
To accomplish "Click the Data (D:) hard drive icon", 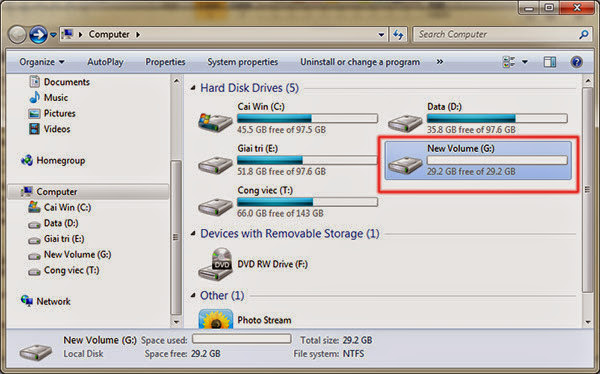I will pyautogui.click(x=405, y=123).
